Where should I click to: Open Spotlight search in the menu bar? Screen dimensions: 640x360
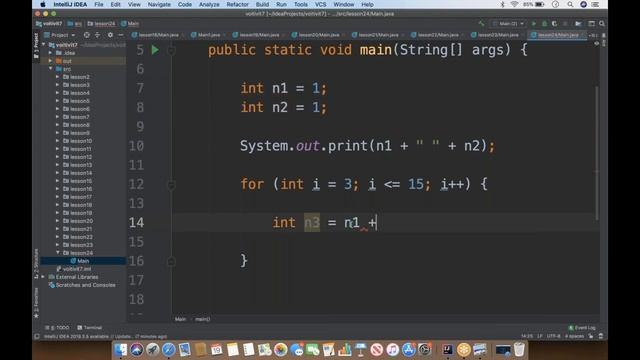[570, 4]
